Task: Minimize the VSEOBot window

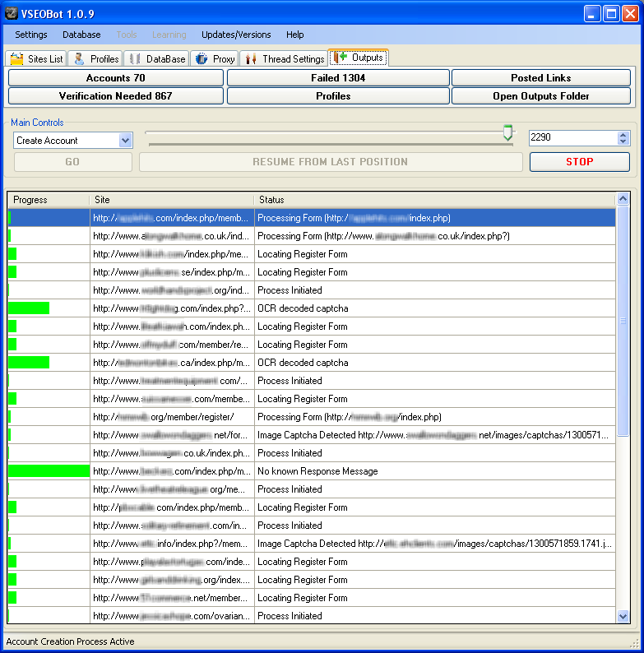Action: coord(592,14)
